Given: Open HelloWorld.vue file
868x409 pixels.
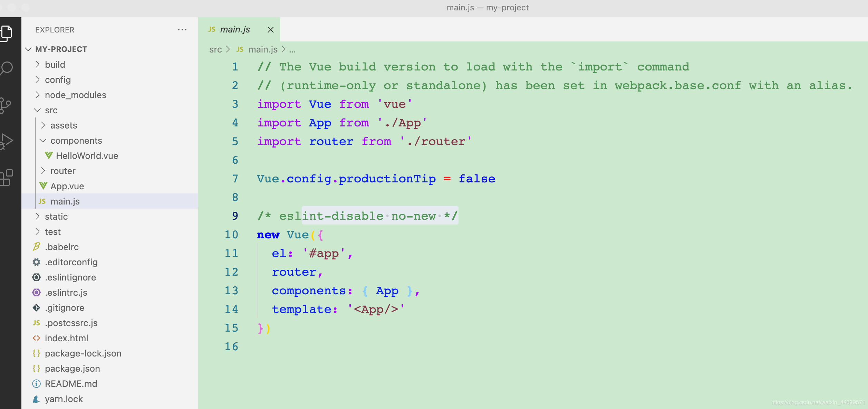Looking at the screenshot, I should point(110,156).
